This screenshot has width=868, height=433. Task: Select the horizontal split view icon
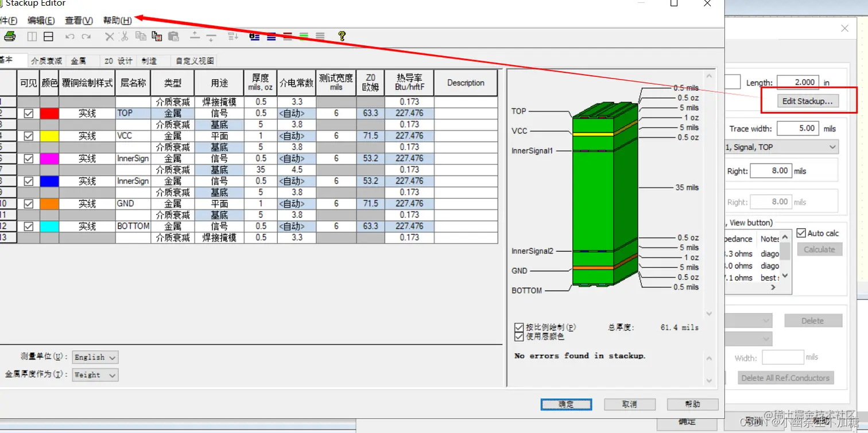tap(49, 37)
